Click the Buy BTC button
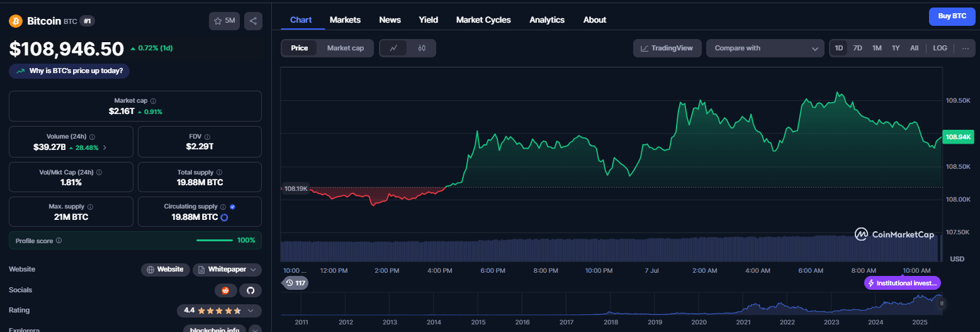Screen dimensions: 980x332 pos(952,16)
